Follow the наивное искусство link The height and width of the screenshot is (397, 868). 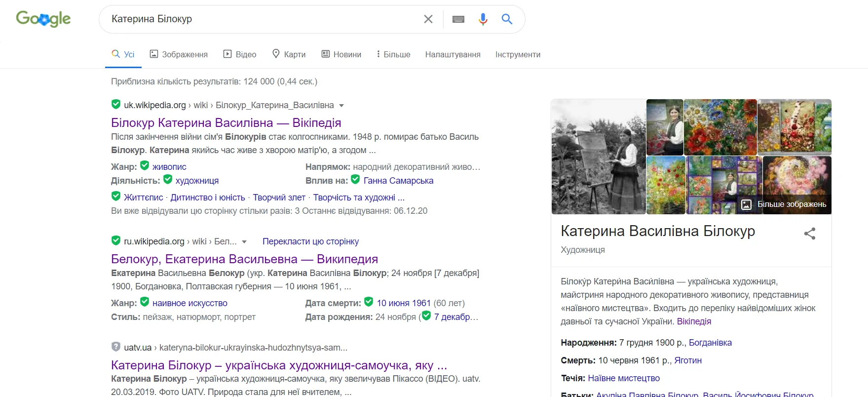pyautogui.click(x=190, y=303)
